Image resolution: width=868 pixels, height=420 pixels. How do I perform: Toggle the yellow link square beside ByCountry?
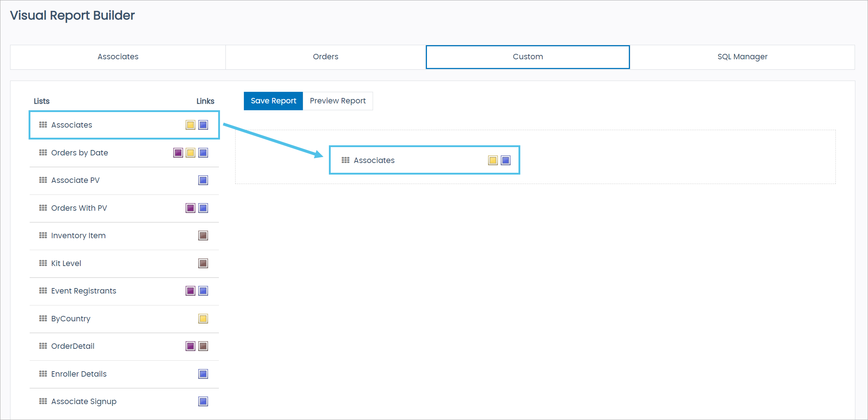point(203,318)
